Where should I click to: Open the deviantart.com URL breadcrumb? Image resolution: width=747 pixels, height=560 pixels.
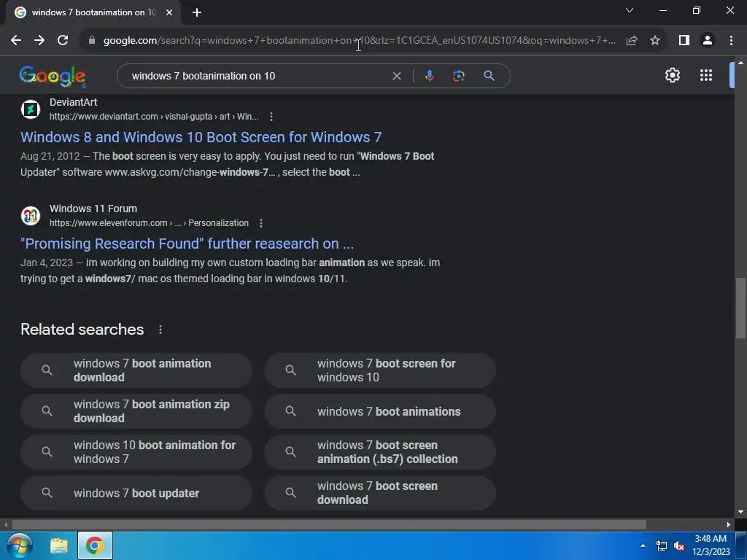154,117
